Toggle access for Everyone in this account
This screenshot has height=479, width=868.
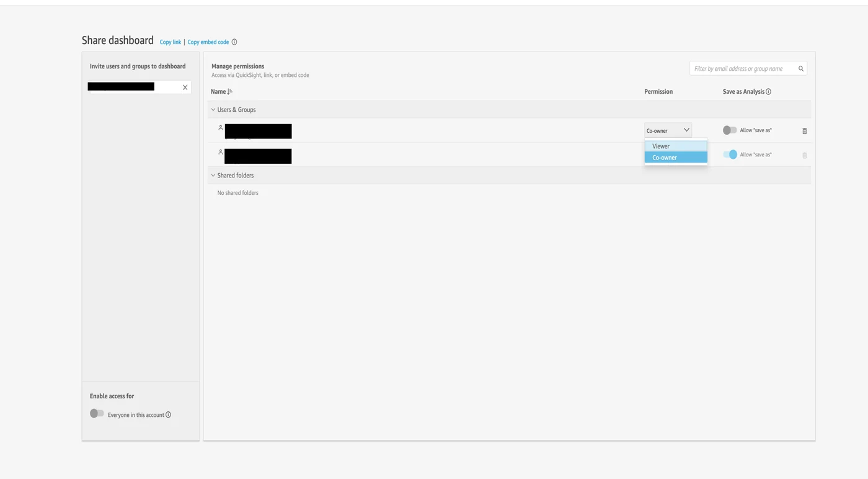(97, 413)
